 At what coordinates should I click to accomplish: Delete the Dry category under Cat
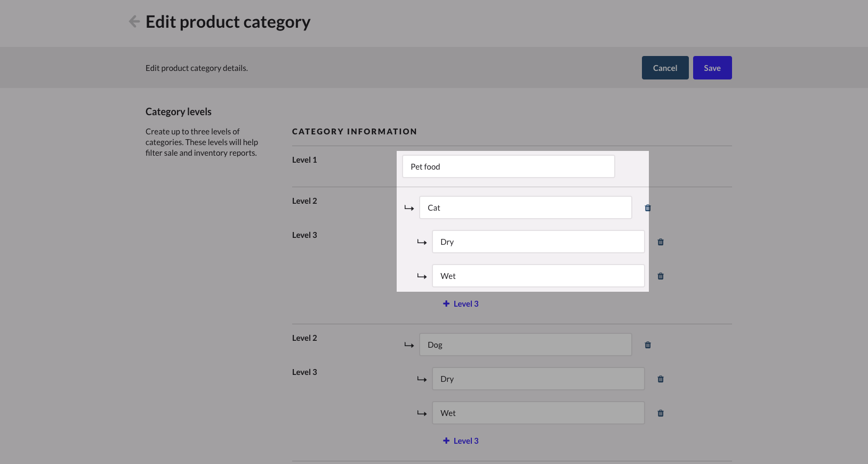pyautogui.click(x=661, y=242)
